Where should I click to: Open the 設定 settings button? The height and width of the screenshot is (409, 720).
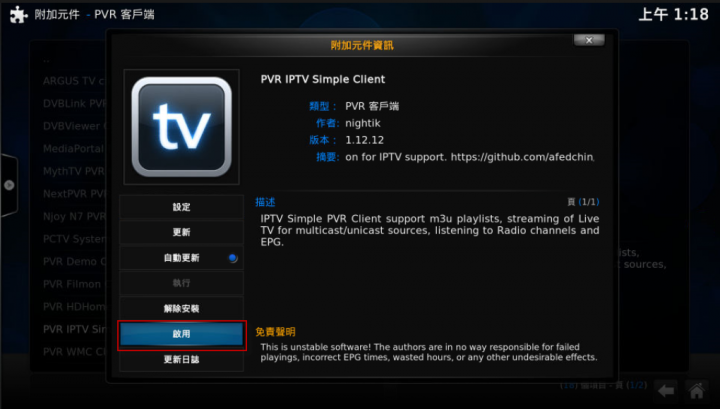[181, 207]
